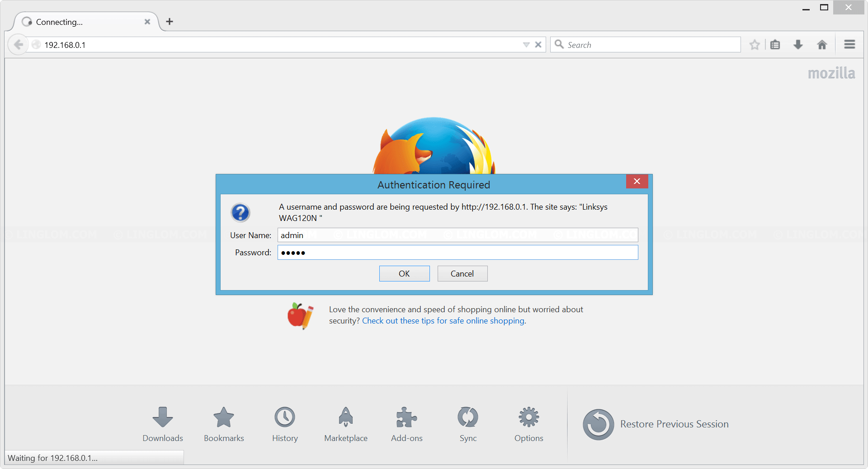Open Options gear on start page
The height and width of the screenshot is (469, 868).
coord(528,424)
